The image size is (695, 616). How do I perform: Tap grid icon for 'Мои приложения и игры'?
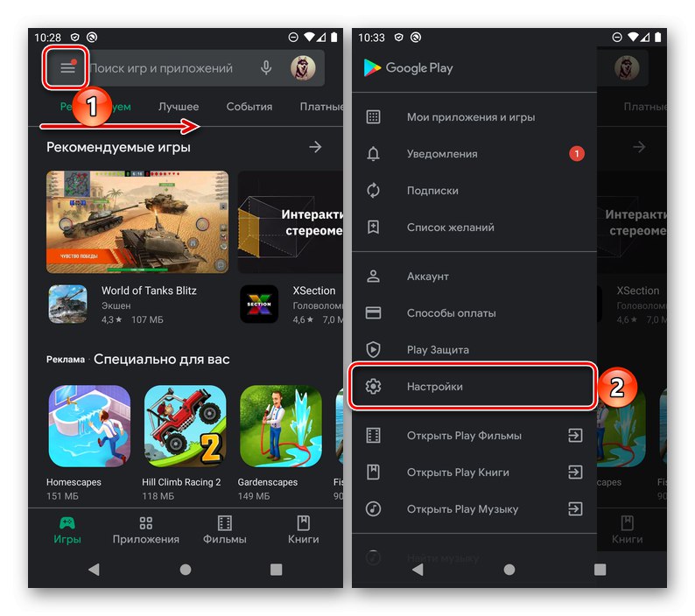pos(373,117)
